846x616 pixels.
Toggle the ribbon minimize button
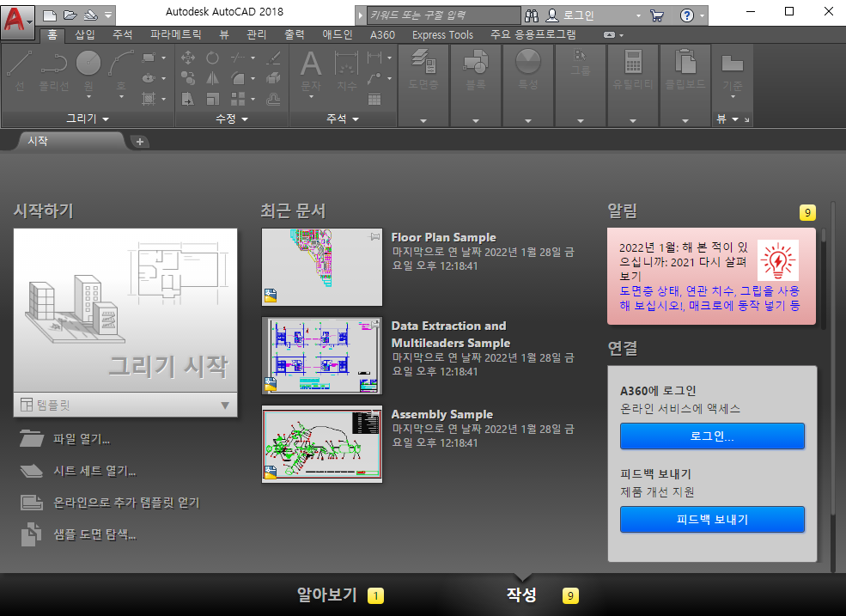[x=609, y=35]
